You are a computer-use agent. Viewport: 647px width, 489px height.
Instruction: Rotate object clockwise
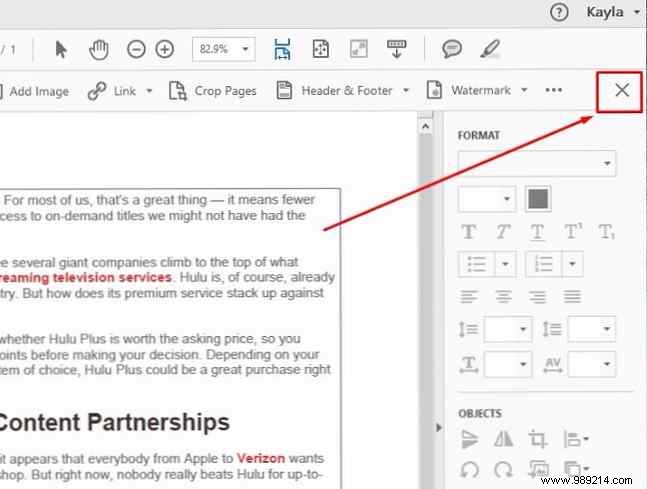pyautogui.click(x=503, y=470)
